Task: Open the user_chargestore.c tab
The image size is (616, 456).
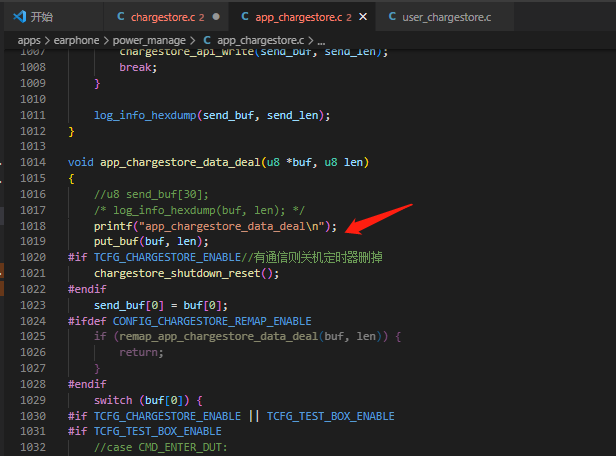Action: [x=446, y=17]
